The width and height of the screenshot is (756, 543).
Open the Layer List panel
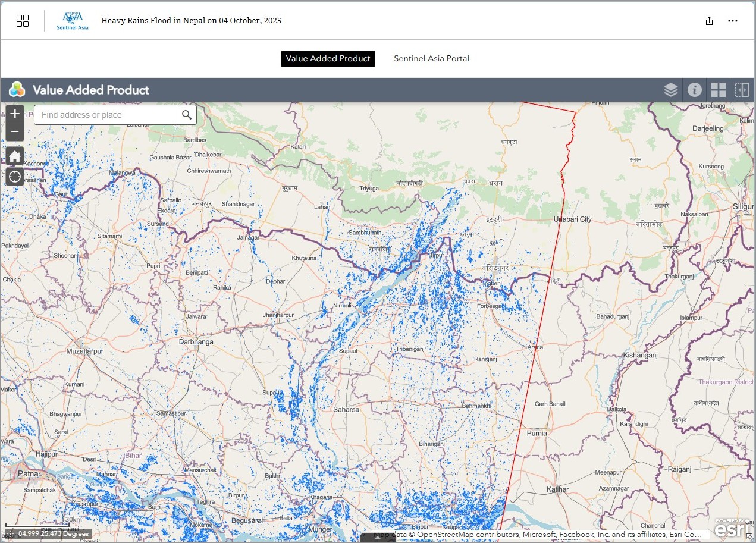point(670,90)
